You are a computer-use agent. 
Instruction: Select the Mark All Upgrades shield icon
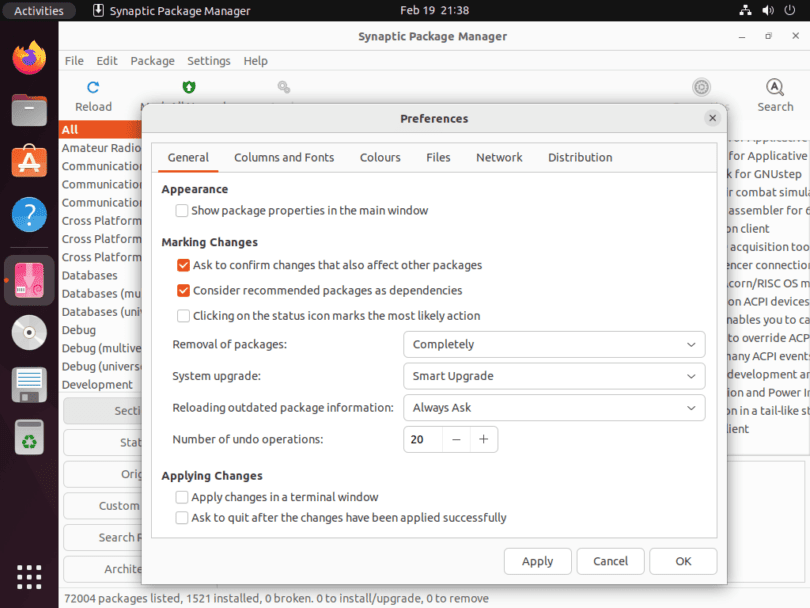[188, 87]
